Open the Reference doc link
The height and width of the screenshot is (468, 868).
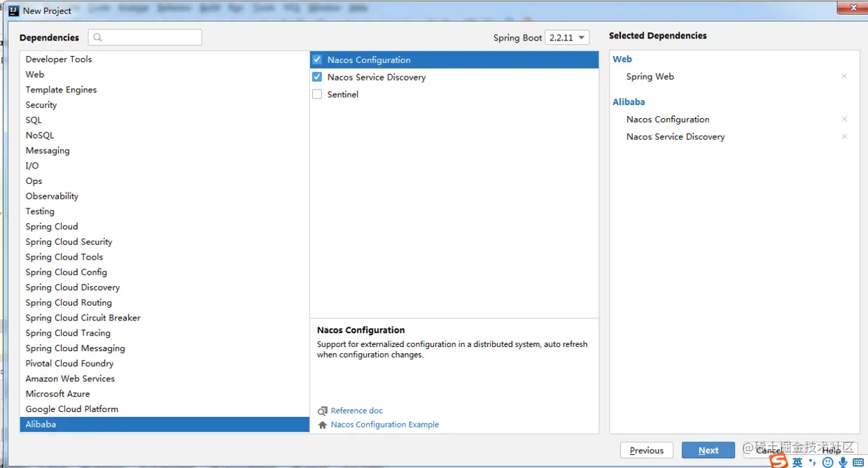pyautogui.click(x=357, y=411)
